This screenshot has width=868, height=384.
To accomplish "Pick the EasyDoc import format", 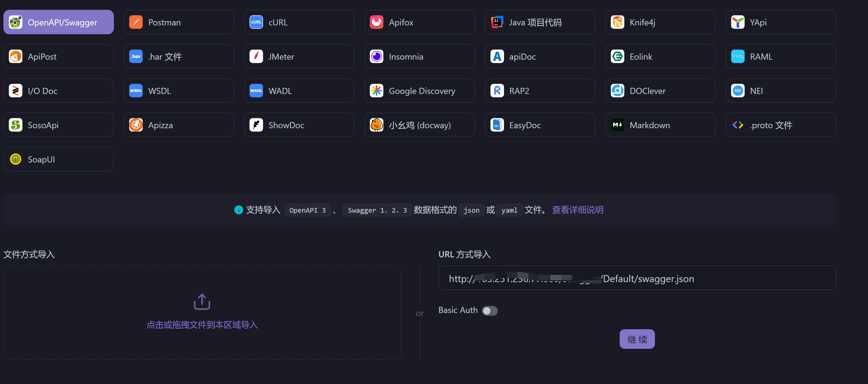I will 540,125.
